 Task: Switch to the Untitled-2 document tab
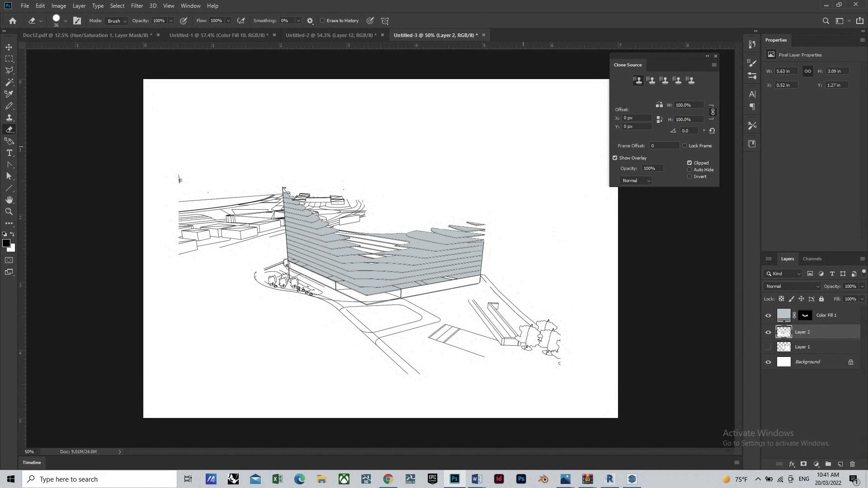tap(330, 35)
